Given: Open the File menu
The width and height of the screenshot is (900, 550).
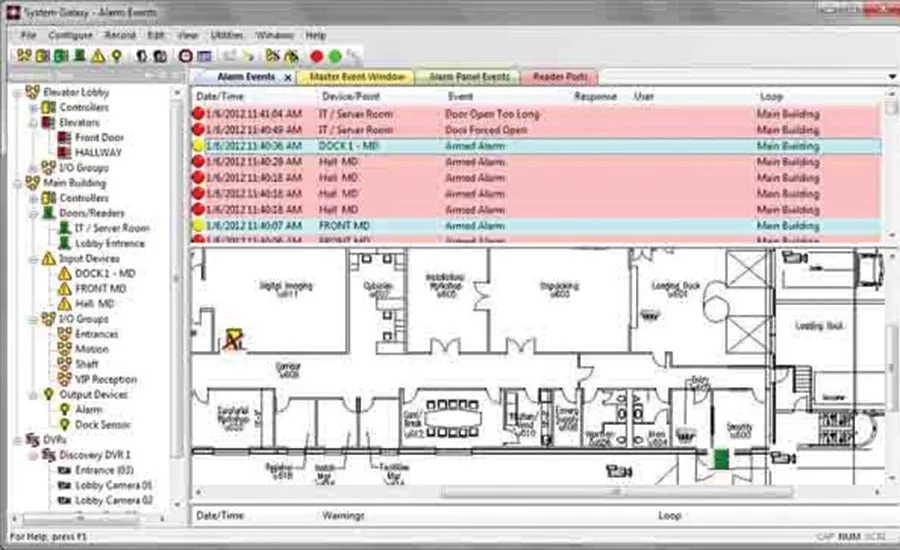Looking at the screenshot, I should (x=28, y=36).
